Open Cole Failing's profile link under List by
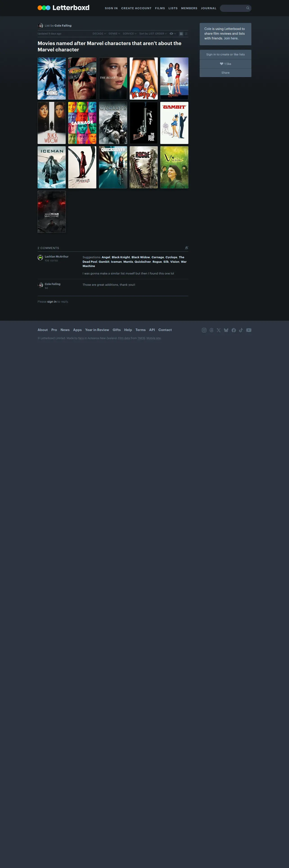This screenshot has height=868, width=289. pyautogui.click(x=63, y=26)
